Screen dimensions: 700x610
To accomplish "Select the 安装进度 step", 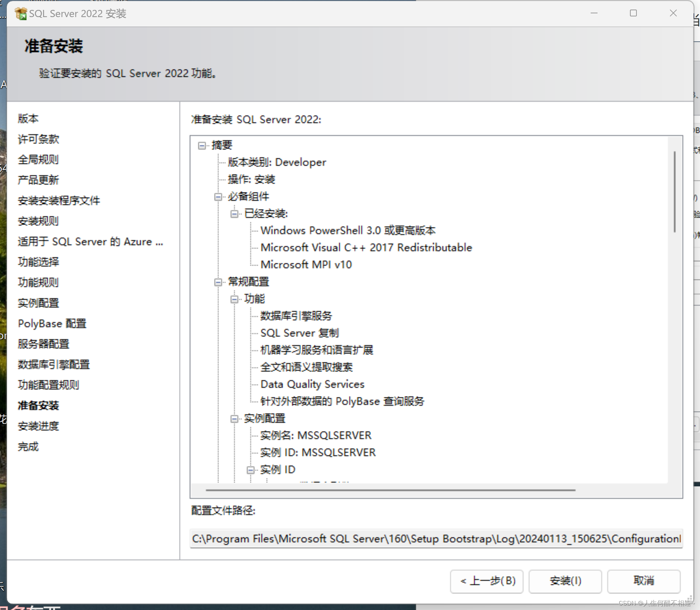I will coord(39,426).
